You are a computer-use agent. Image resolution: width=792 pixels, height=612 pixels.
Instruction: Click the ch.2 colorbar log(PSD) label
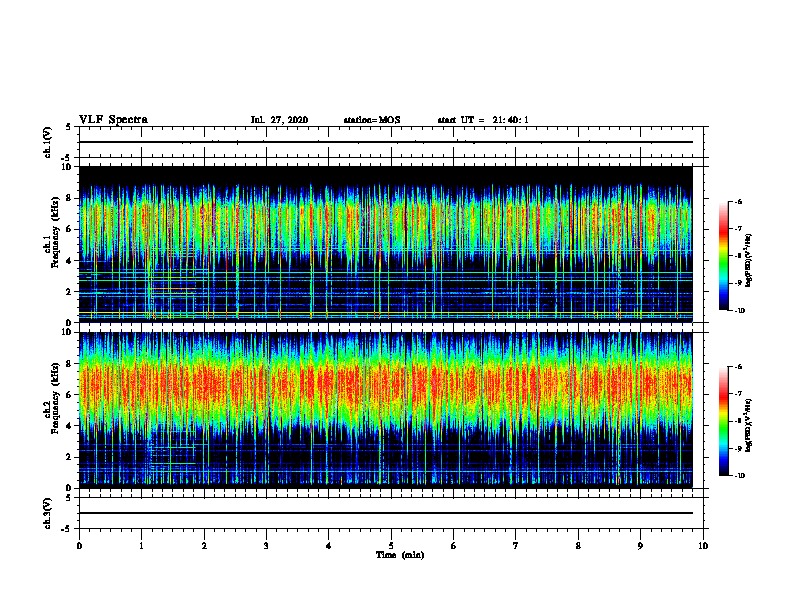click(749, 425)
